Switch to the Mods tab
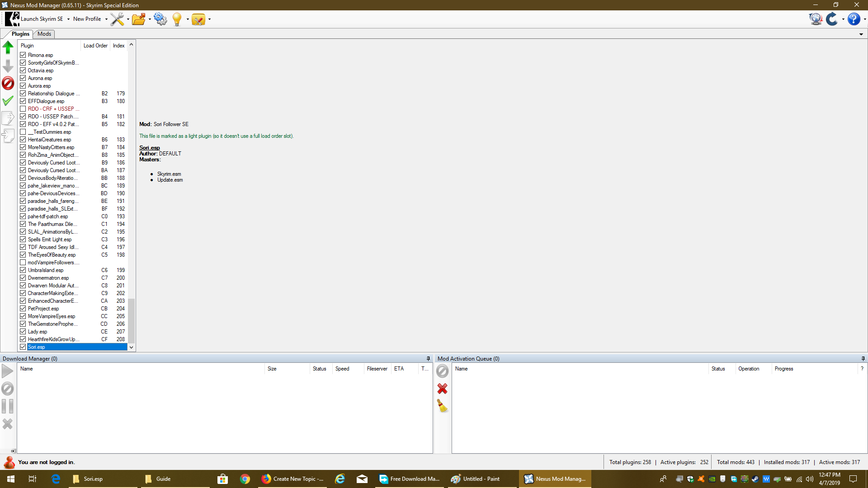Screen dimensions: 868x488 [44, 34]
